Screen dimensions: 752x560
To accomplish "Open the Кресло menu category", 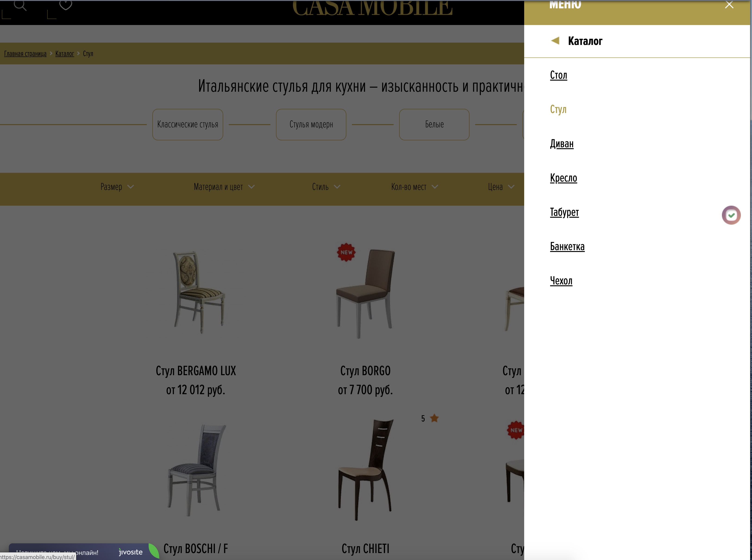I will [563, 178].
